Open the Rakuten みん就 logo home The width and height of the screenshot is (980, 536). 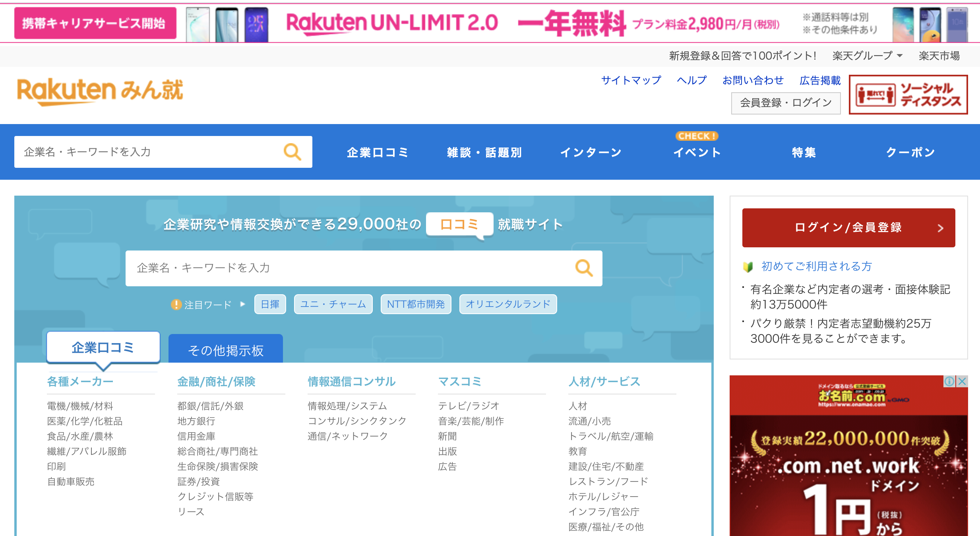pyautogui.click(x=100, y=91)
